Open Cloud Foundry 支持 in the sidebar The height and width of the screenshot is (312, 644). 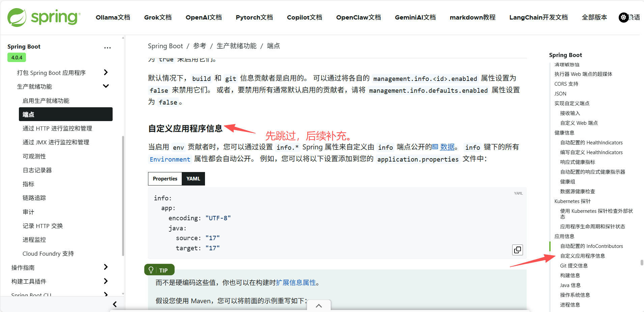tap(48, 254)
